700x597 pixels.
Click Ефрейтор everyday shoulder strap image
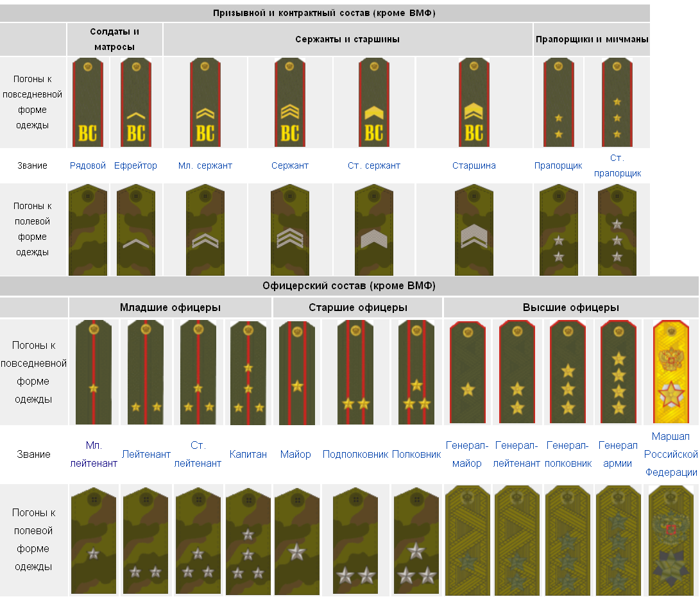pyautogui.click(x=136, y=102)
